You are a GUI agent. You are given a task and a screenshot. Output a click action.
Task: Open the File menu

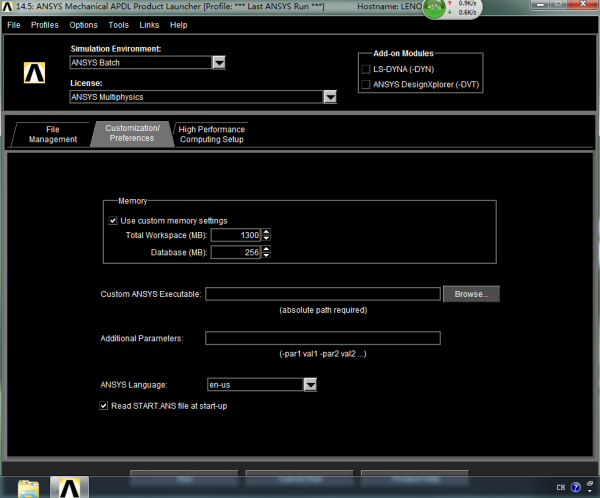click(14, 25)
